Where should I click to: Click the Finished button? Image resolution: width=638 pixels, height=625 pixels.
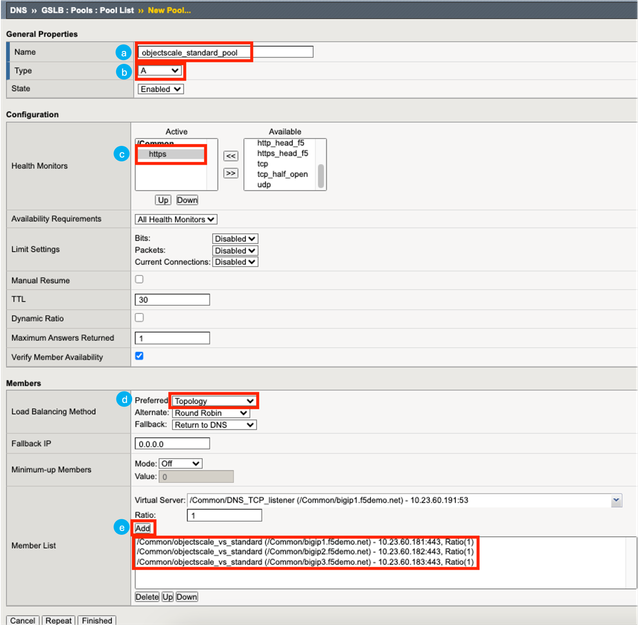pyautogui.click(x=98, y=620)
